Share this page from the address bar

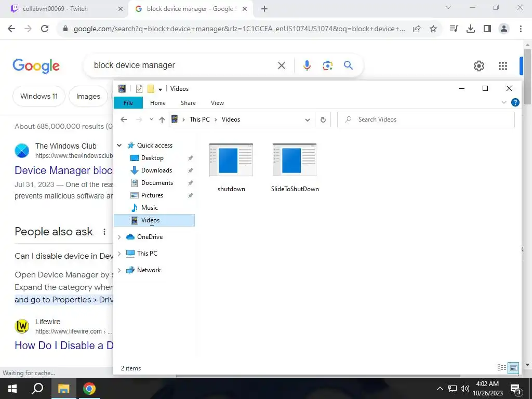(x=417, y=29)
